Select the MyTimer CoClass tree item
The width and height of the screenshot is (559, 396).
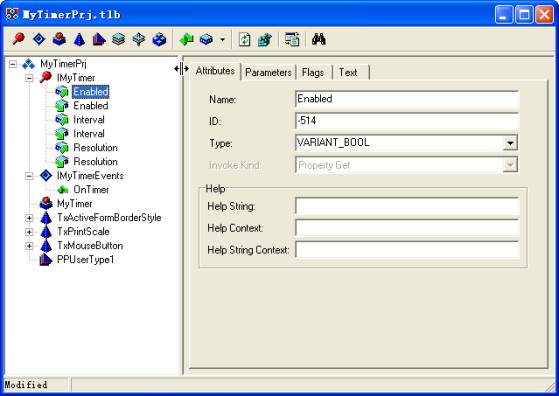[75, 204]
